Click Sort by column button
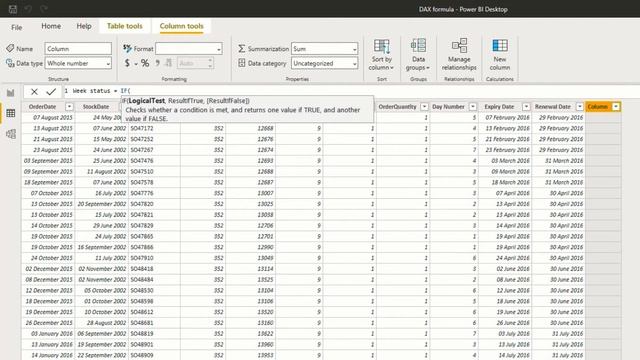The height and width of the screenshot is (360, 640). [381, 55]
